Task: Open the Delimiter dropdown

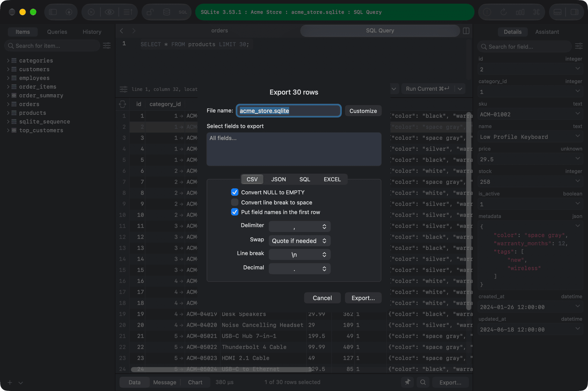Action: point(300,227)
